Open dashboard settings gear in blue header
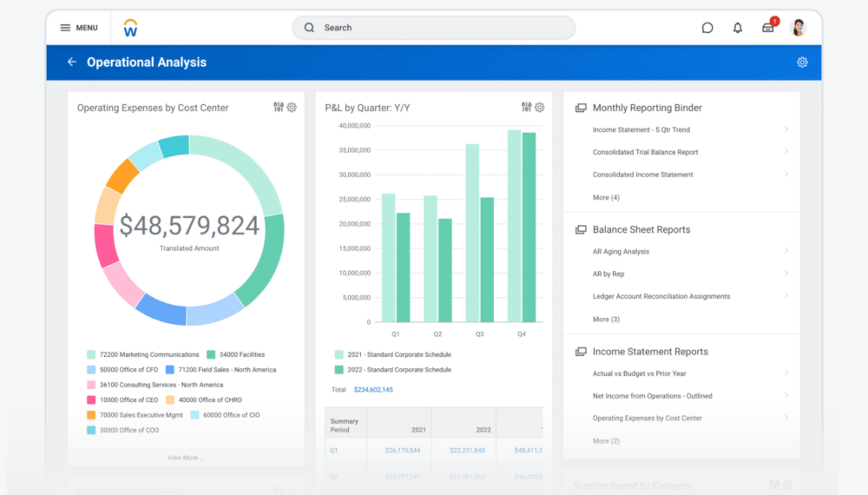The image size is (868, 495). [x=802, y=63]
